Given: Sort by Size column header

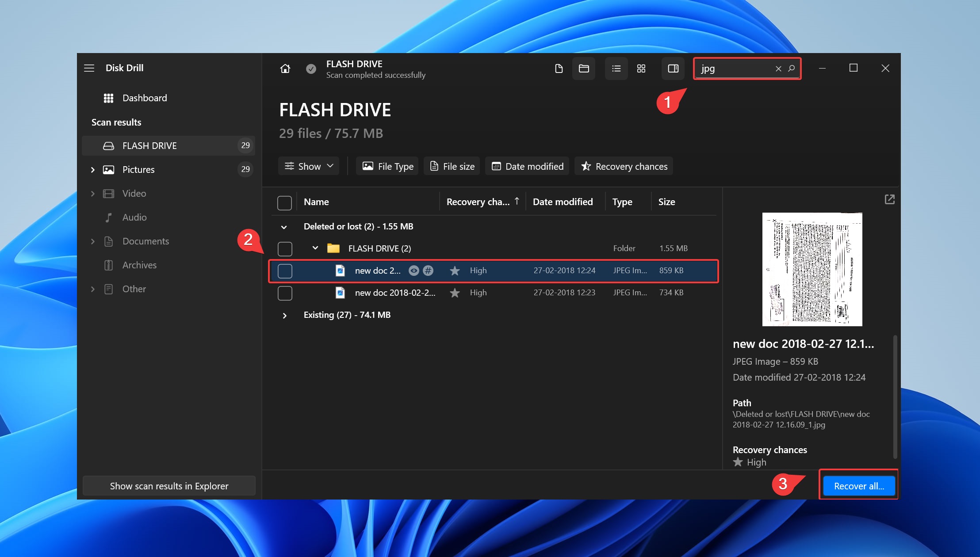Looking at the screenshot, I should pyautogui.click(x=666, y=202).
